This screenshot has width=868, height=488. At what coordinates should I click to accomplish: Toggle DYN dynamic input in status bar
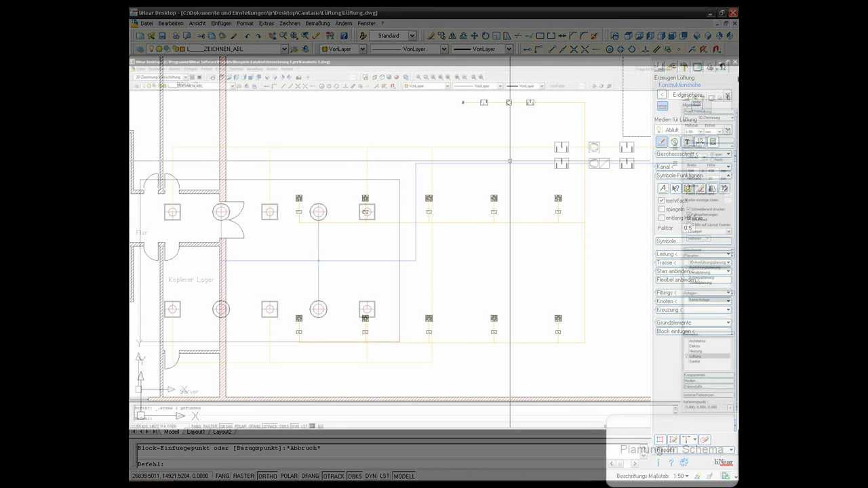(x=370, y=476)
